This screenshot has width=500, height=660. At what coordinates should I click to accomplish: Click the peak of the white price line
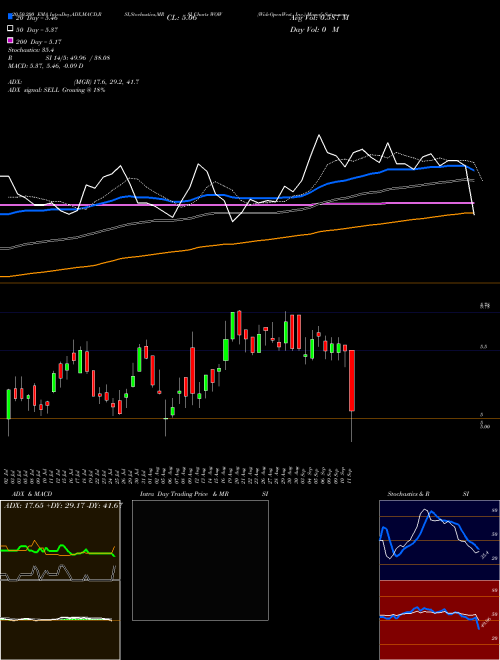319,135
